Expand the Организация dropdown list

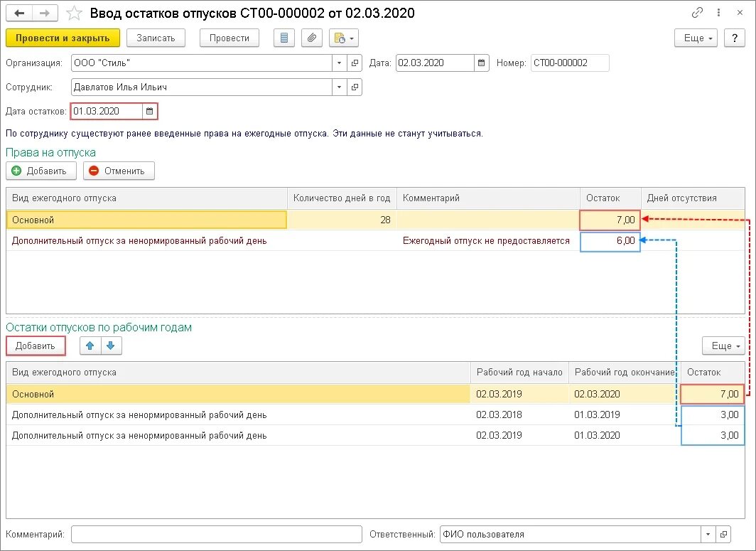tap(340, 63)
